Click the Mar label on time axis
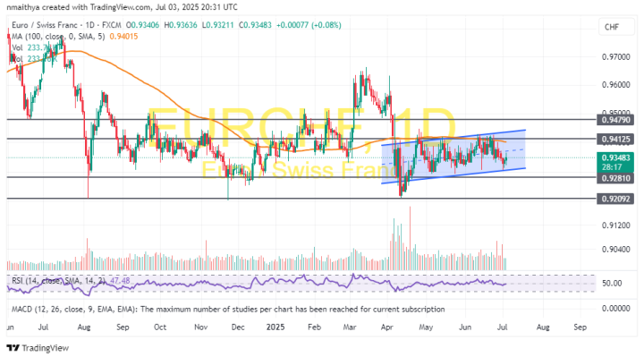This screenshot has width=644, height=357. (x=350, y=327)
